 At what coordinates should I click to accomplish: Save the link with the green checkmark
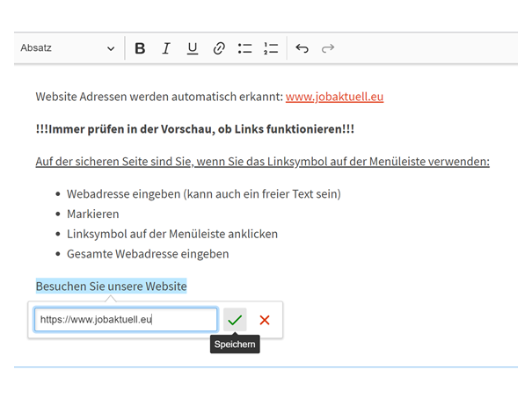coord(235,320)
